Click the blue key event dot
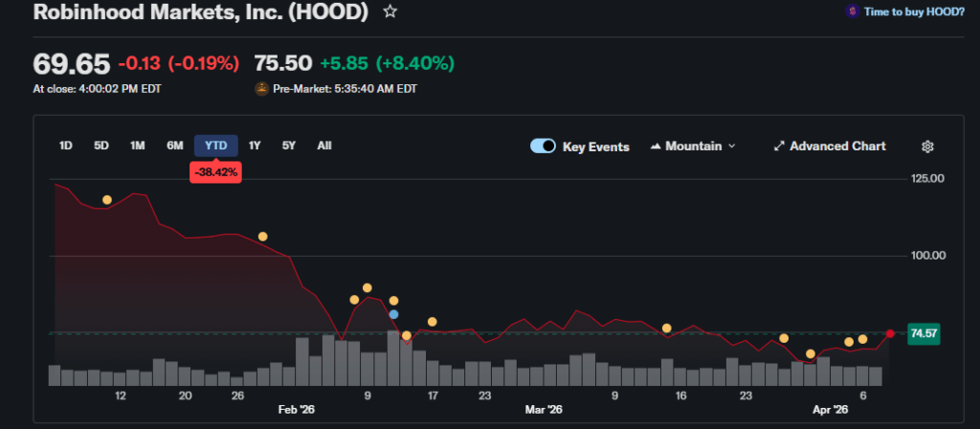The image size is (980, 429). pos(393,314)
